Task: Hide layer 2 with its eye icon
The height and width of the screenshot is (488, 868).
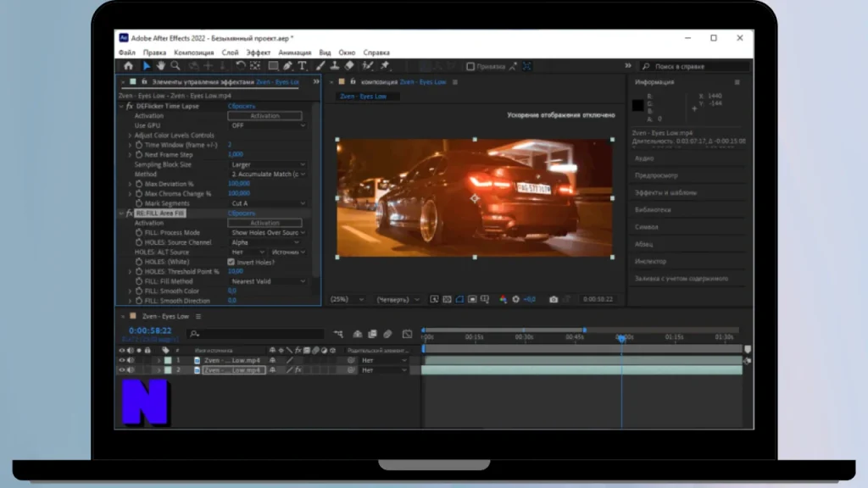Action: [x=122, y=370]
